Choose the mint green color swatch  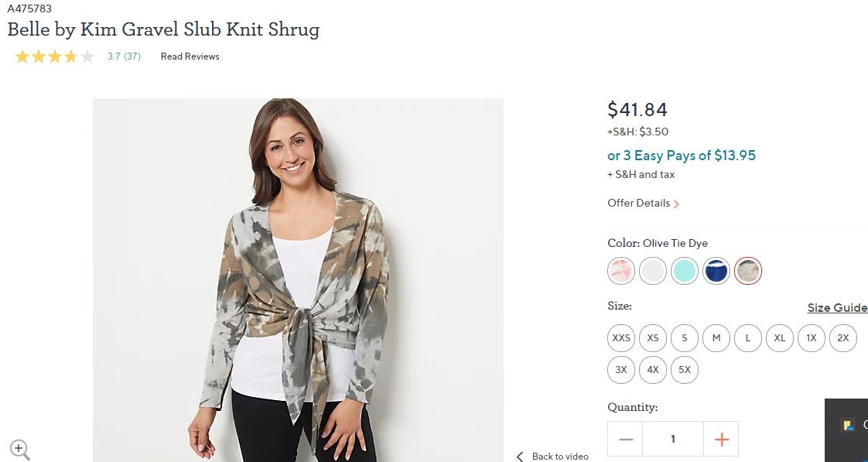pyautogui.click(x=684, y=272)
